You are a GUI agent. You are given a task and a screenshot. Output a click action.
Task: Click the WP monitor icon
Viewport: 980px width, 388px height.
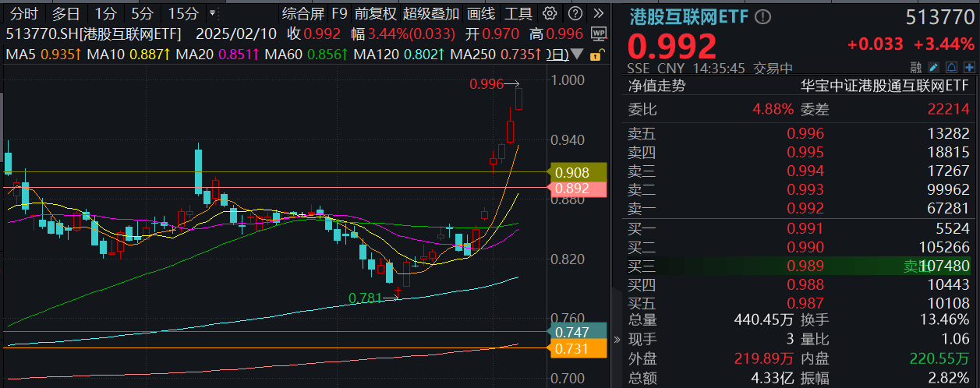point(599,34)
